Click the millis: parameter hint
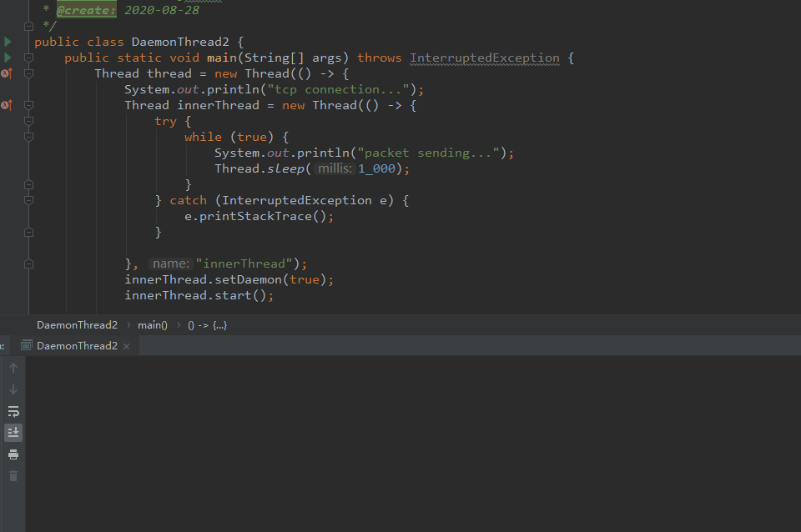The image size is (801, 532). (x=335, y=168)
